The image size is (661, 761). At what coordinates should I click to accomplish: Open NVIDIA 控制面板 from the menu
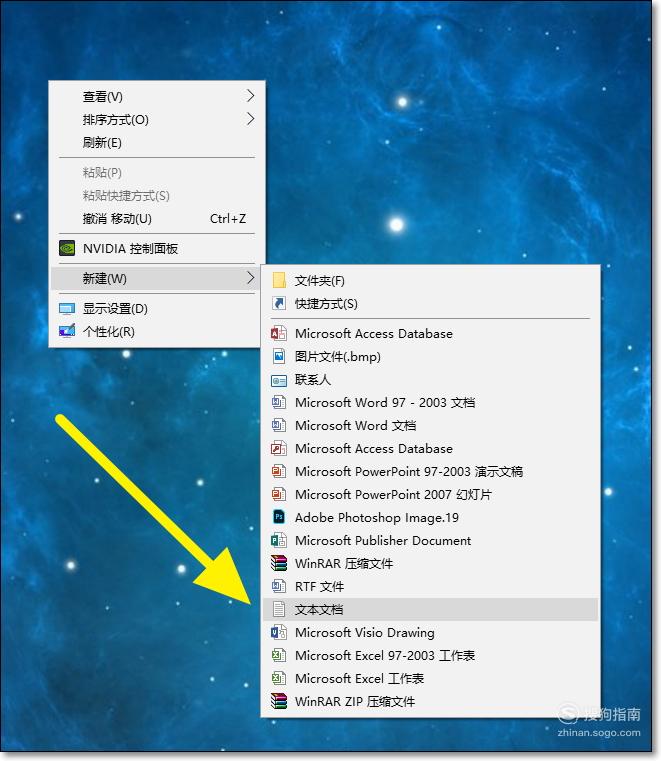pyautogui.click(x=157, y=248)
